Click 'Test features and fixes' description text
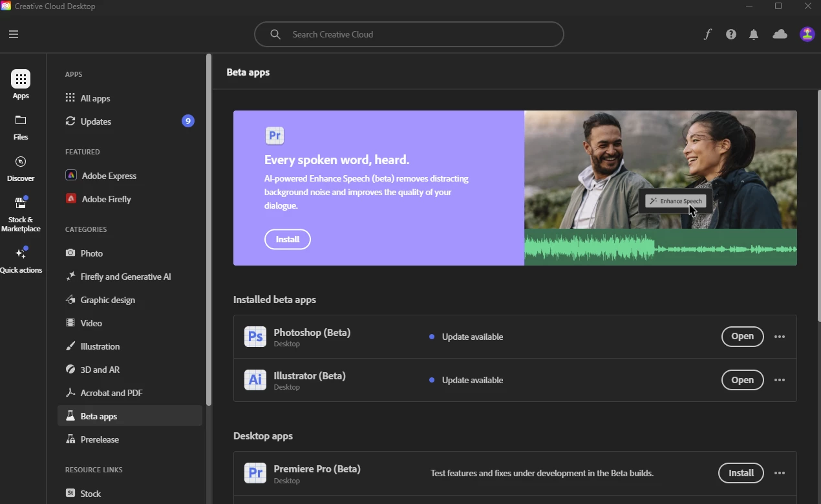This screenshot has width=821, height=504. (x=542, y=473)
